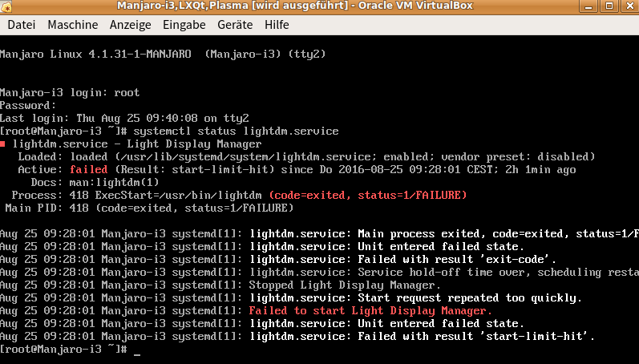This screenshot has width=639, height=364.
Task: Click the red 'failed' status word
Action: (x=88, y=169)
